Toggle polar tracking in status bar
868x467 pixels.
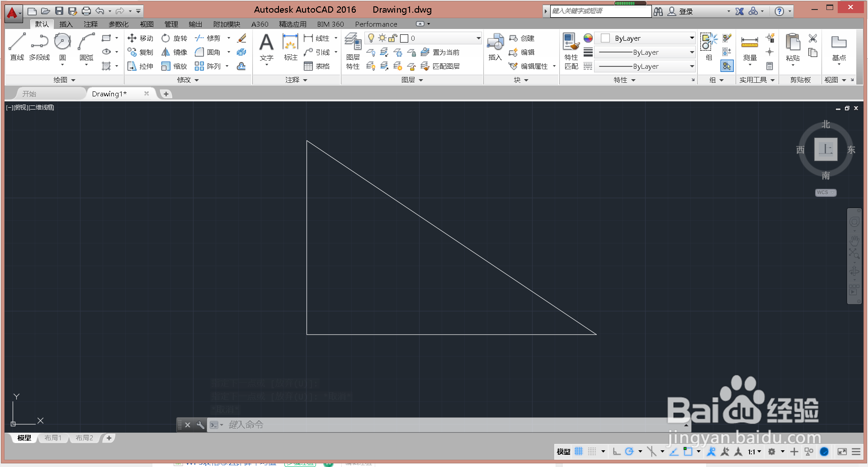pos(629,451)
